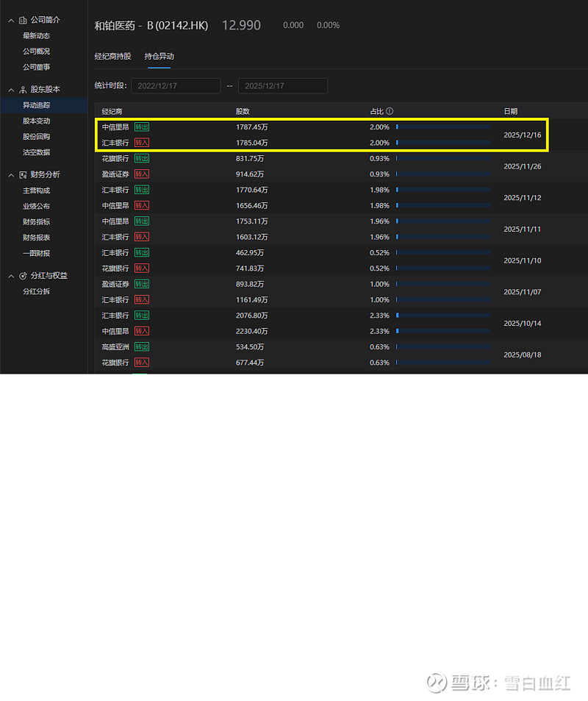588x701 pixels.
Task: Open 财务报表 in the sidebar
Action: pos(36,238)
